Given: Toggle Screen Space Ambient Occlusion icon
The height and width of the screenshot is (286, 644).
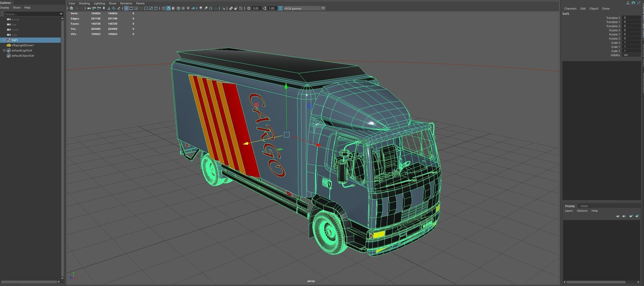Looking at the screenshot, I should point(201,8).
